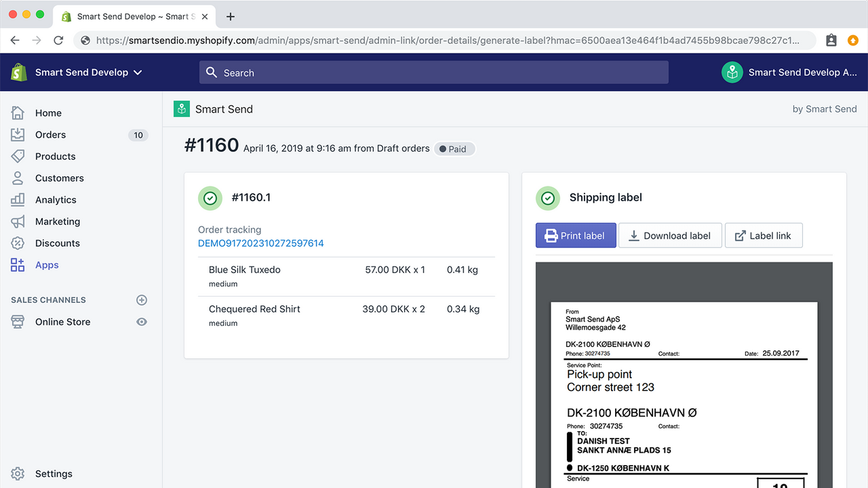This screenshot has width=868, height=488.
Task: Click the 'by Smart Send' text
Action: click(x=825, y=109)
